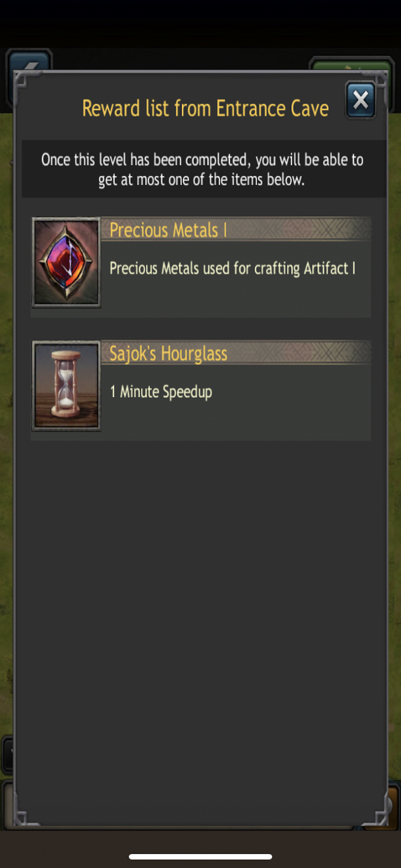Click 'Reward list from Entrance Cave' heading
401x868 pixels.
click(x=205, y=108)
